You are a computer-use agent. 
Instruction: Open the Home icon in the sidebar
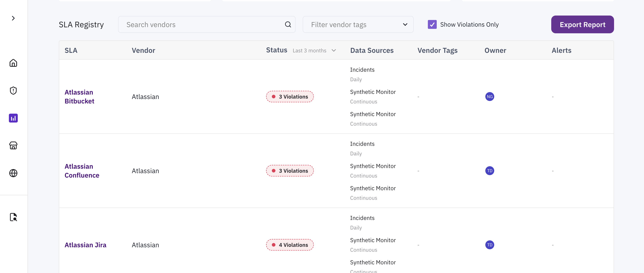tap(13, 63)
